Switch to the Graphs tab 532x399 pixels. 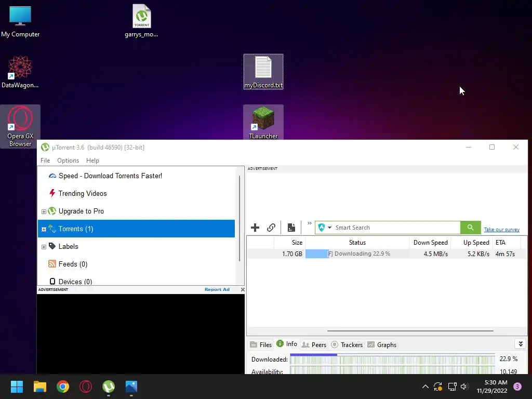(x=382, y=345)
